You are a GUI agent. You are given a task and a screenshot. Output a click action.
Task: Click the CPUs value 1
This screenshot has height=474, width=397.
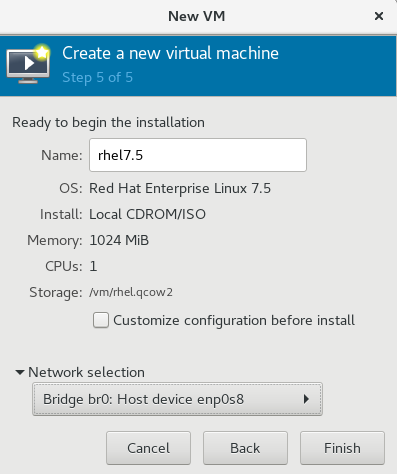93,266
